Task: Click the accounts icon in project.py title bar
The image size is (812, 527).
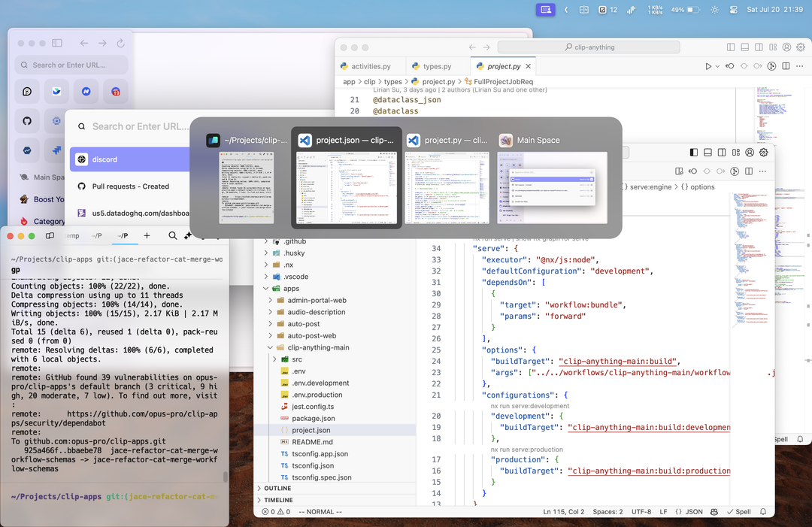Action: (x=787, y=47)
